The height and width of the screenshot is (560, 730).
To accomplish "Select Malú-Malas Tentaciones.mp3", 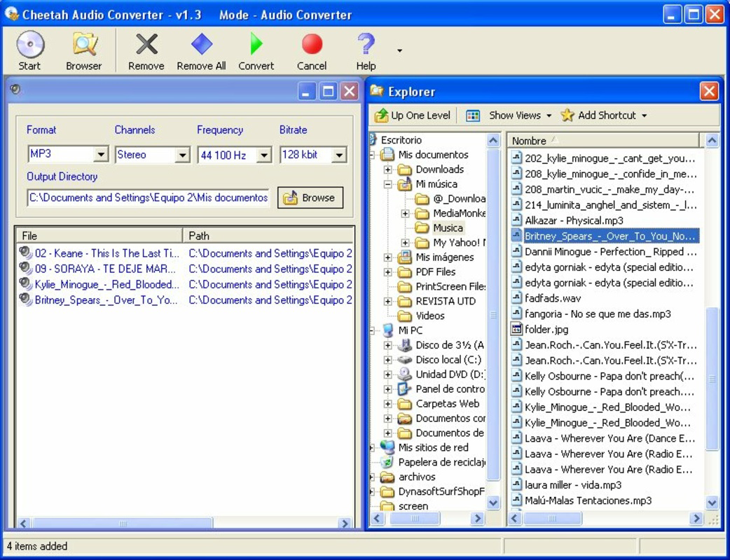I will 588,500.
